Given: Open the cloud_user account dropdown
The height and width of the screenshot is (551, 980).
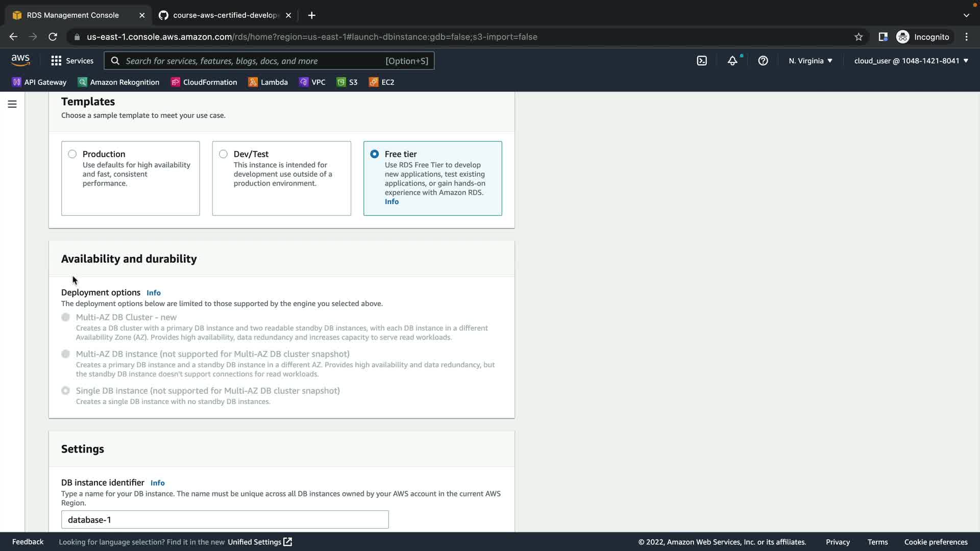Looking at the screenshot, I should [x=911, y=61].
